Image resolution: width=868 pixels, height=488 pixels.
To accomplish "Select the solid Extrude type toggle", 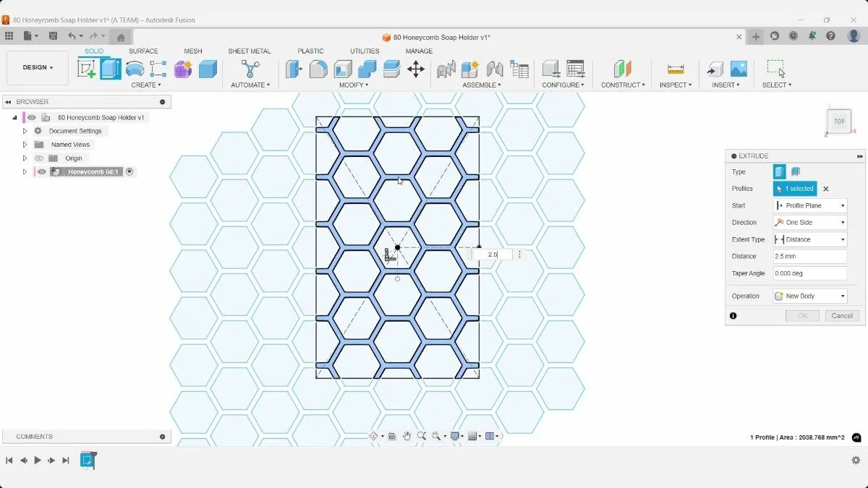I will [779, 172].
